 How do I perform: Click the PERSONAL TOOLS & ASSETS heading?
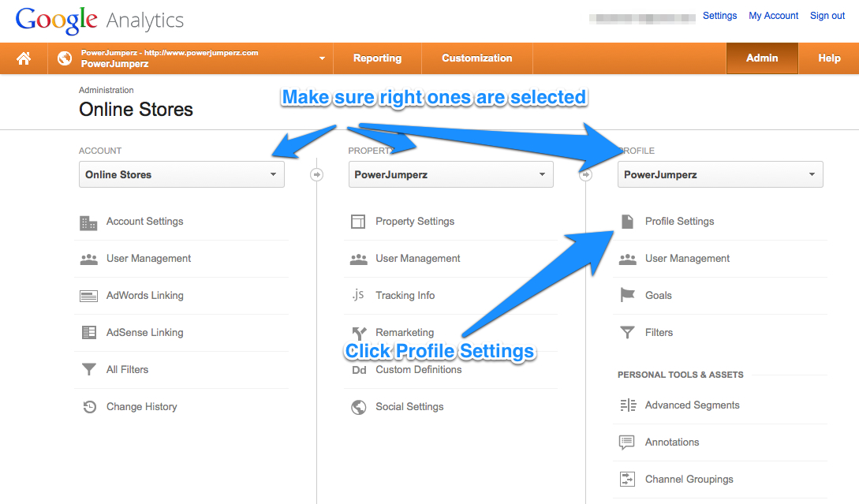point(681,375)
